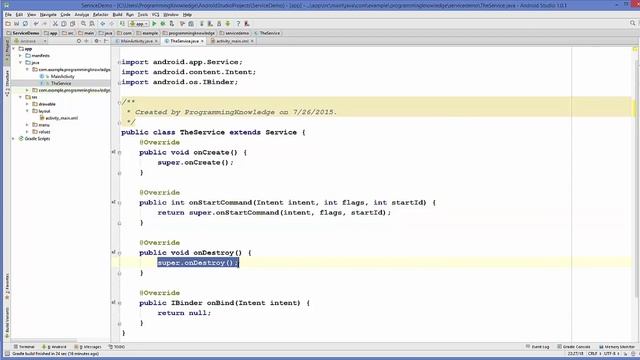Click the Cut scissors icon
The width and height of the screenshot is (640, 360).
pos(55,24)
